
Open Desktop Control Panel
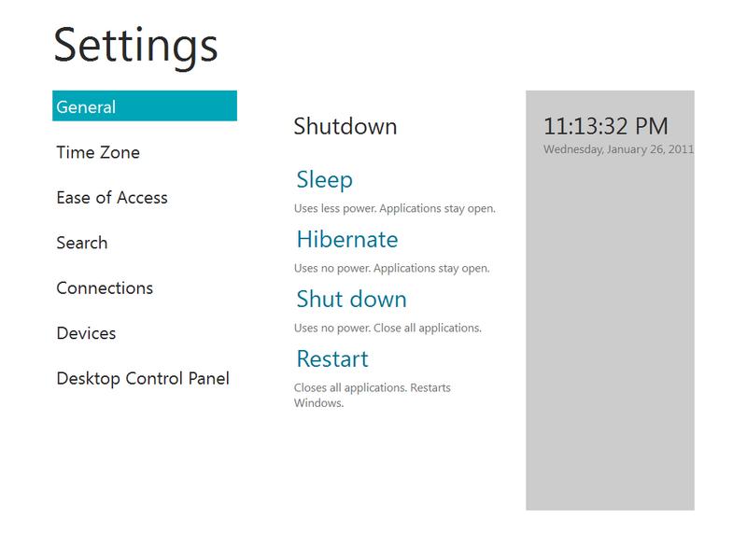143,379
